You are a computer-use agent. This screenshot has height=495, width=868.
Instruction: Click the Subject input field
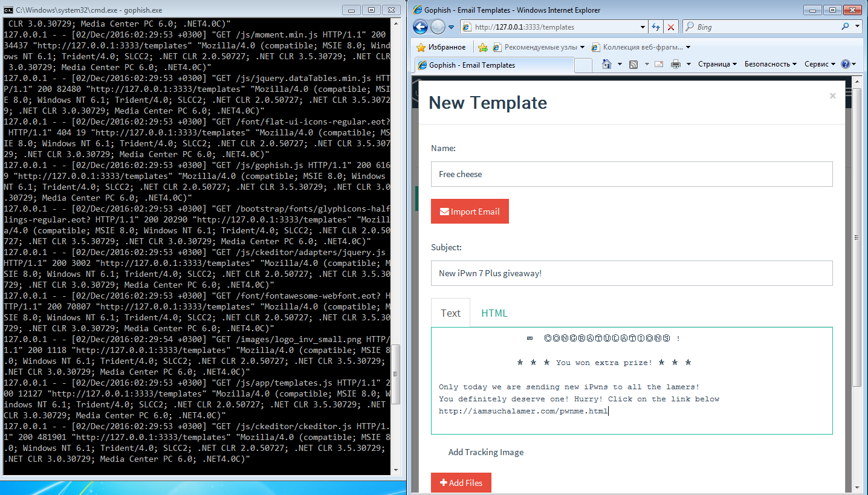pos(632,273)
